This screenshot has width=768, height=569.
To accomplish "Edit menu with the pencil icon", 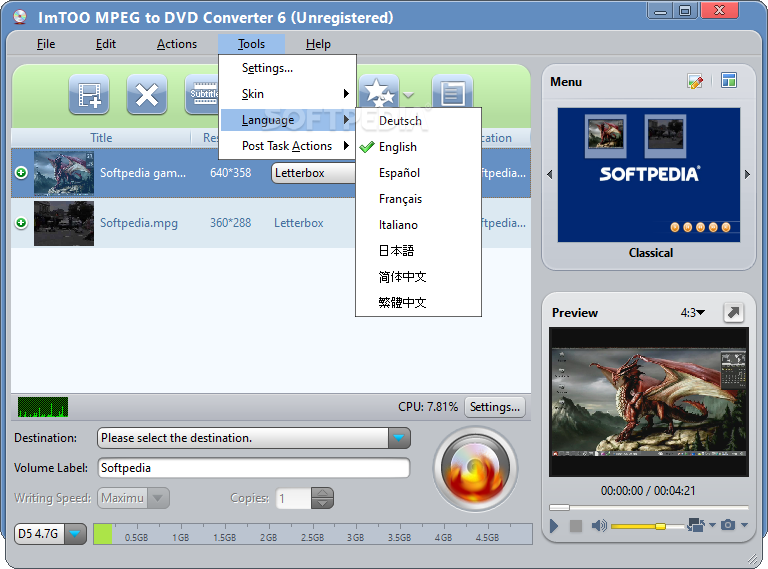I will point(695,81).
